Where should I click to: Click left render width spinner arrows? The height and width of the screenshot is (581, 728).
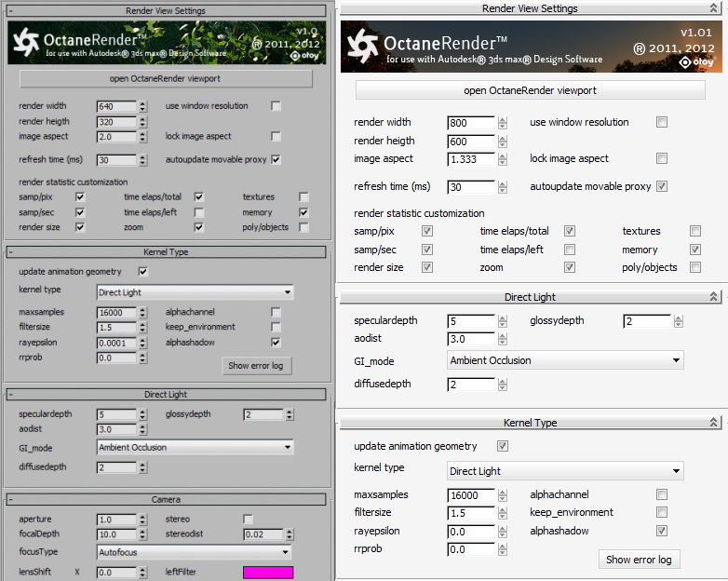(143, 106)
